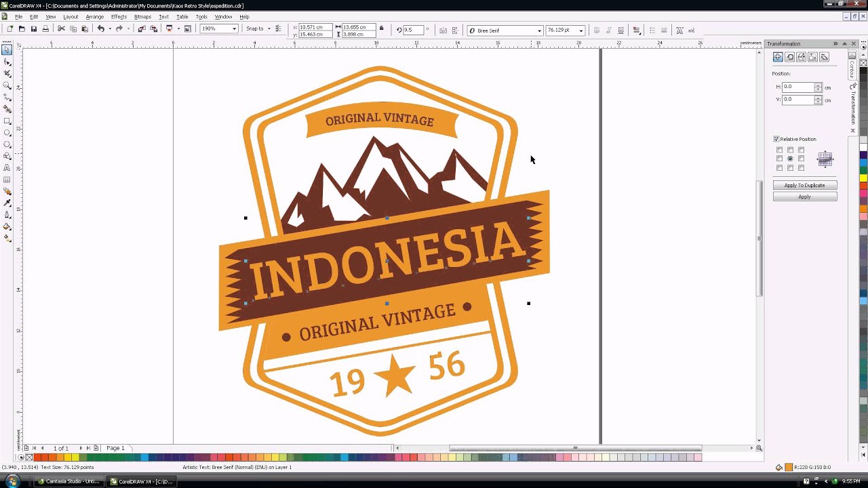
Task: Open the font size 76.129 pt dropdown
Action: pyautogui.click(x=580, y=30)
